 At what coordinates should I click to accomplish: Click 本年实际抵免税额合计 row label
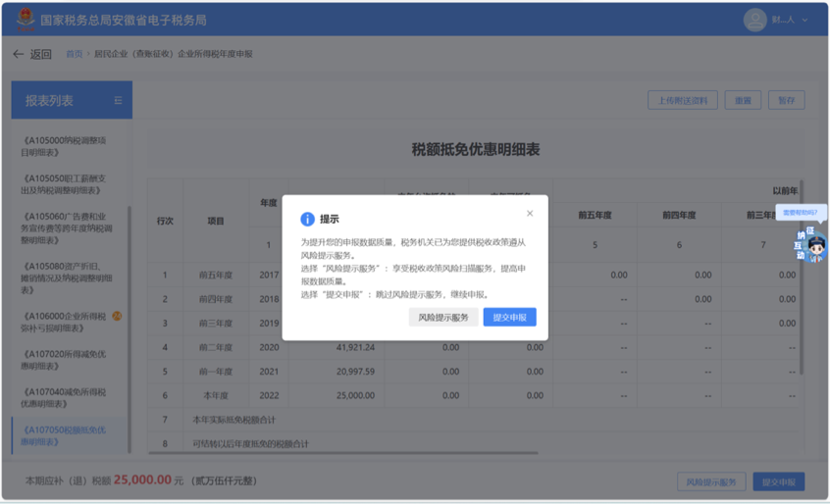tap(233, 420)
